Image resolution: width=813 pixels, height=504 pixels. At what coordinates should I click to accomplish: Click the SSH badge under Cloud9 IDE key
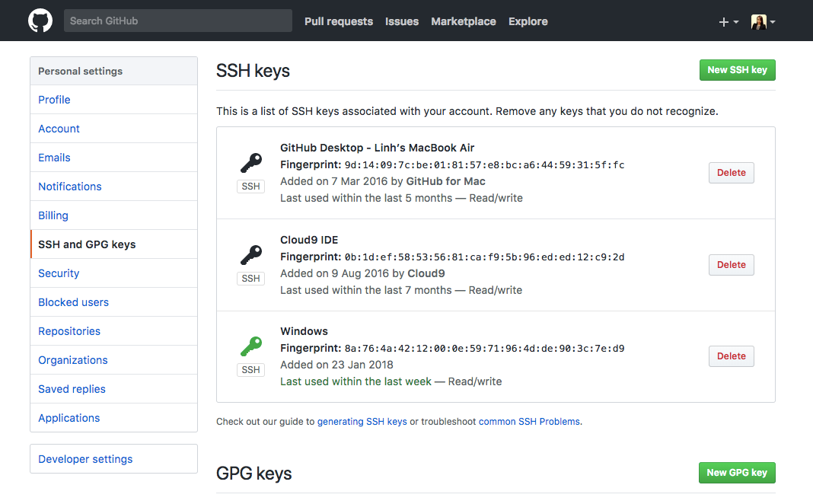point(251,279)
